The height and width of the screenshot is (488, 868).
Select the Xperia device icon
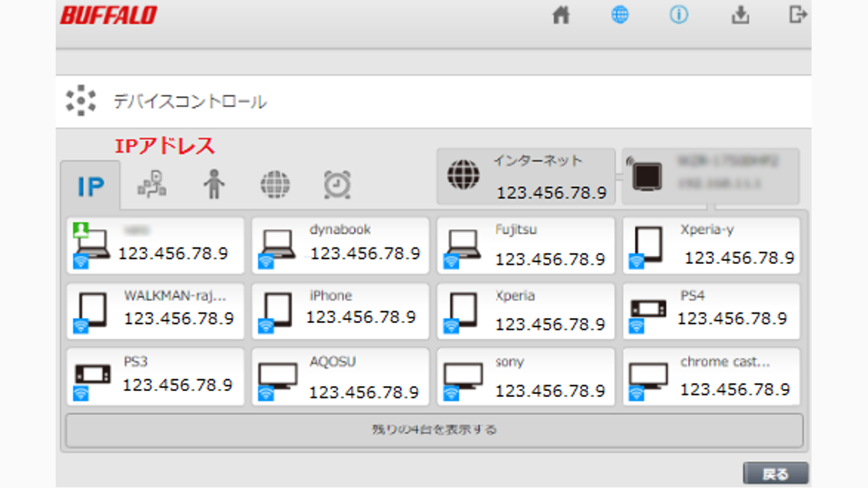point(462,311)
